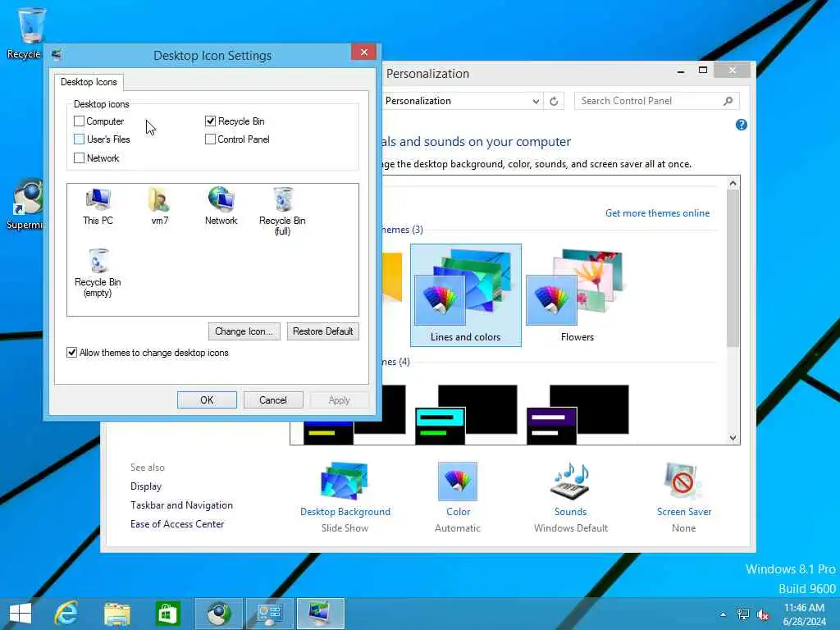Screen dimensions: 840x630
Task: Open the Windows Start button
Action: click(x=21, y=614)
